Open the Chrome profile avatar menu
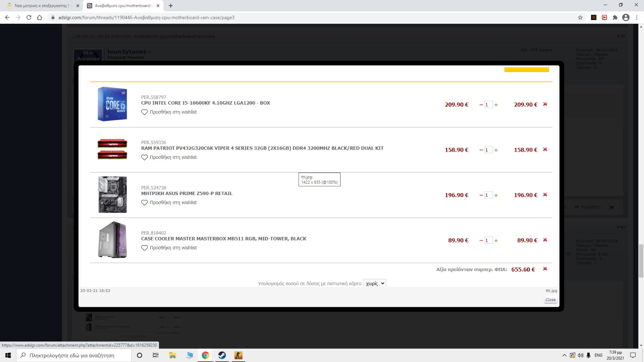644x362 pixels. tap(626, 17)
